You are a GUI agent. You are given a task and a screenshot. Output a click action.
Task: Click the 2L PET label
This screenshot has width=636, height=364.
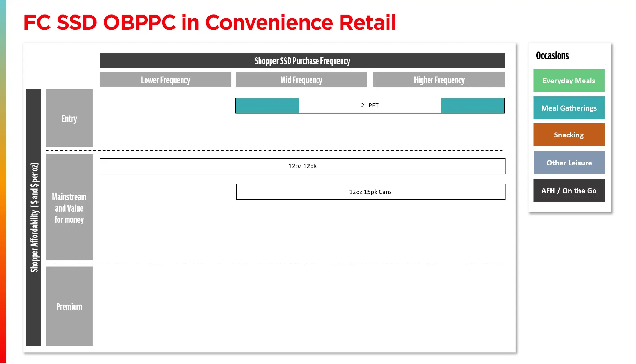[x=370, y=106]
